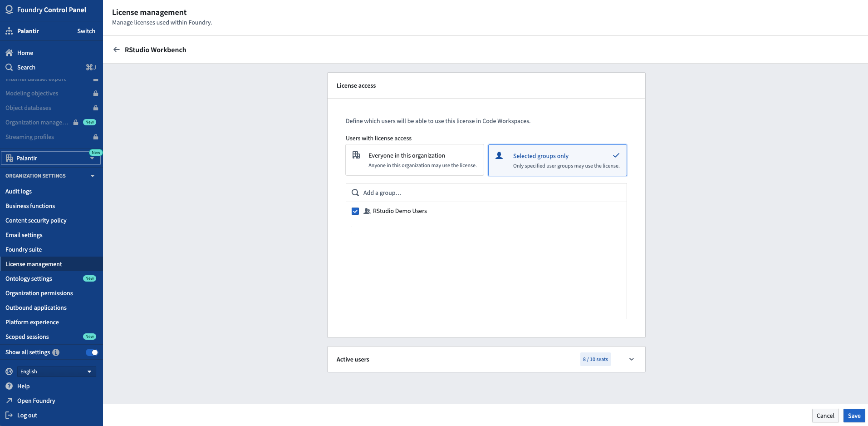Open Ontology settings page
The image size is (868, 426).
(29, 278)
